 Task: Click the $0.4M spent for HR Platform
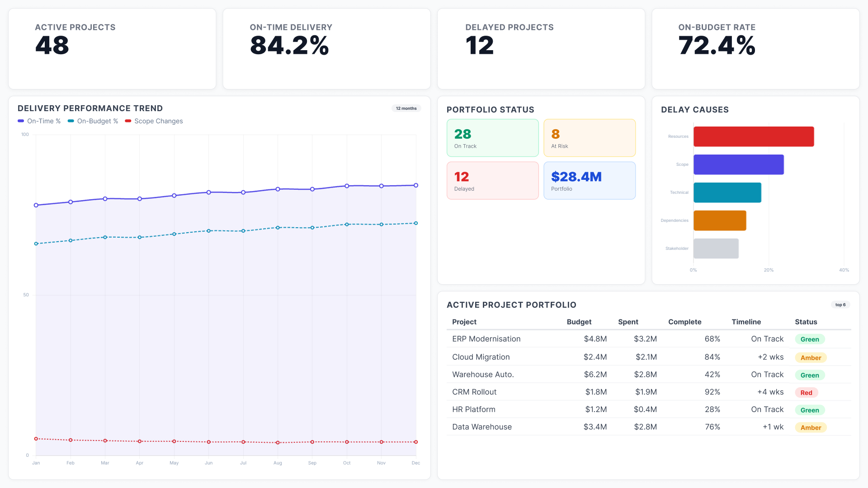point(645,409)
